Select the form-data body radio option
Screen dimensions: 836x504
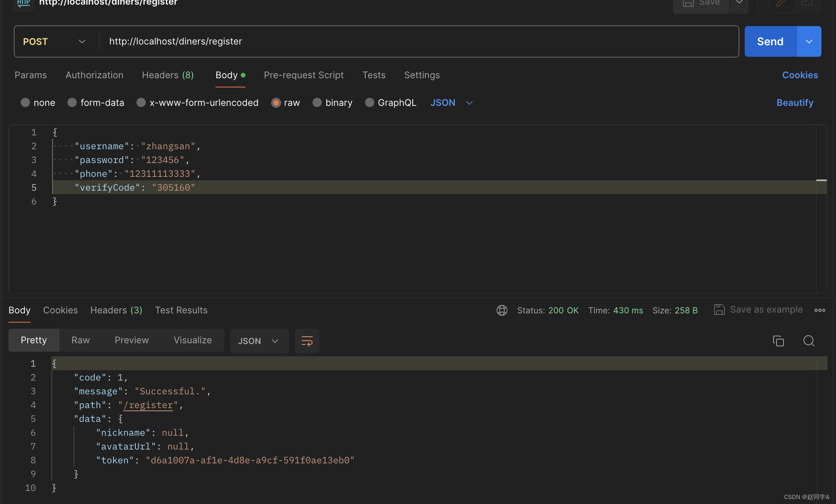[72, 103]
